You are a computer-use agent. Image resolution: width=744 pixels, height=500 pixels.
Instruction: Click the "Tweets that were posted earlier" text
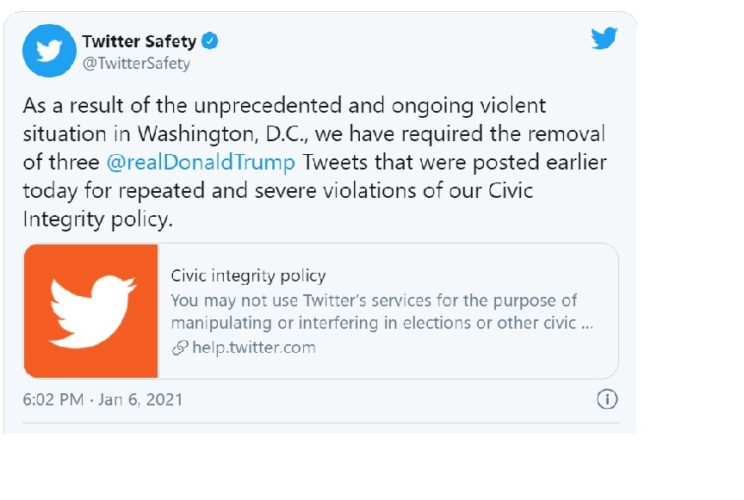[450, 162]
